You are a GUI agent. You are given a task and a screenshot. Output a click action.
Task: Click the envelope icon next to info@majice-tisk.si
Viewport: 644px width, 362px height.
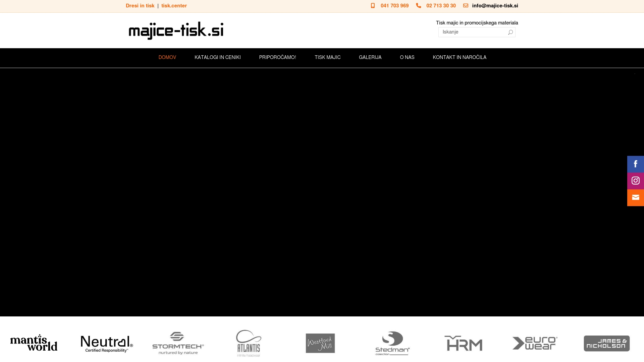tap(466, 5)
